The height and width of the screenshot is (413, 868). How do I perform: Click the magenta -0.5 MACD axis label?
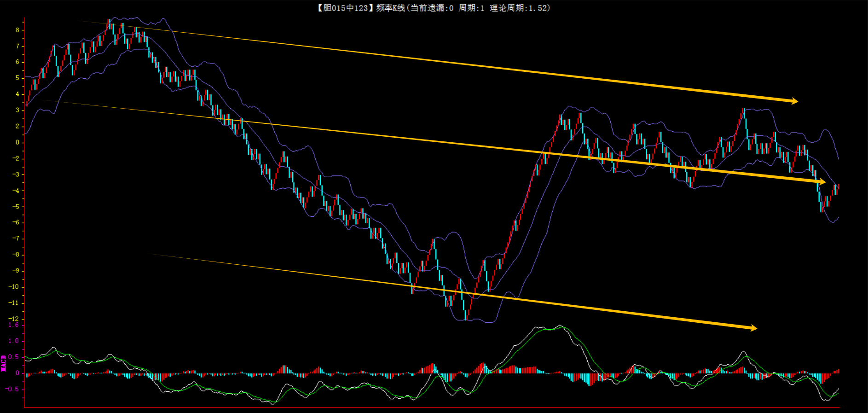[12, 389]
